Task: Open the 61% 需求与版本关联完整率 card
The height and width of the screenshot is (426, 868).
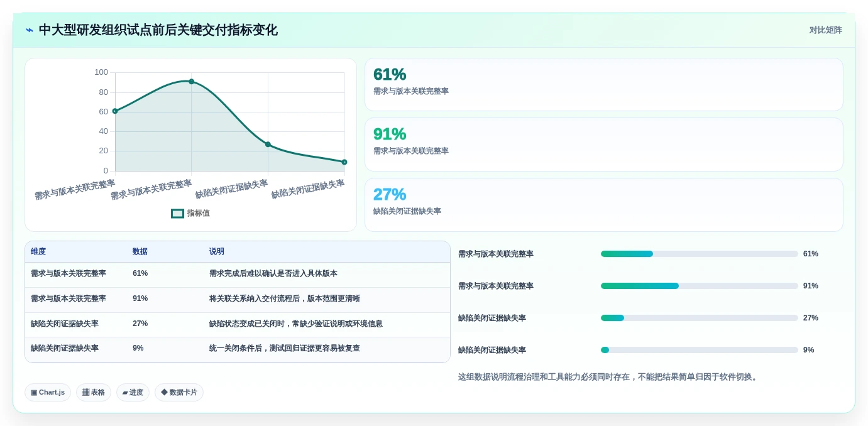Action: point(603,85)
